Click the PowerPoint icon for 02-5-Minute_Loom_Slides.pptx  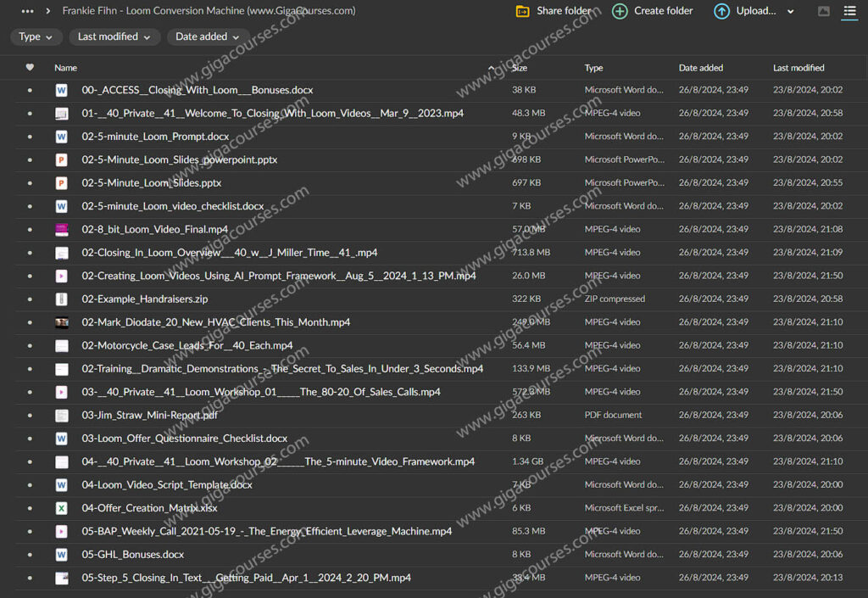tap(62, 182)
